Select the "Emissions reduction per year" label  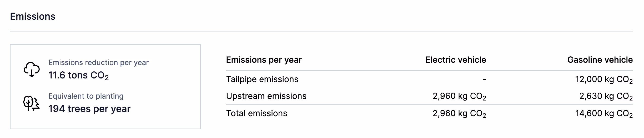(98, 62)
